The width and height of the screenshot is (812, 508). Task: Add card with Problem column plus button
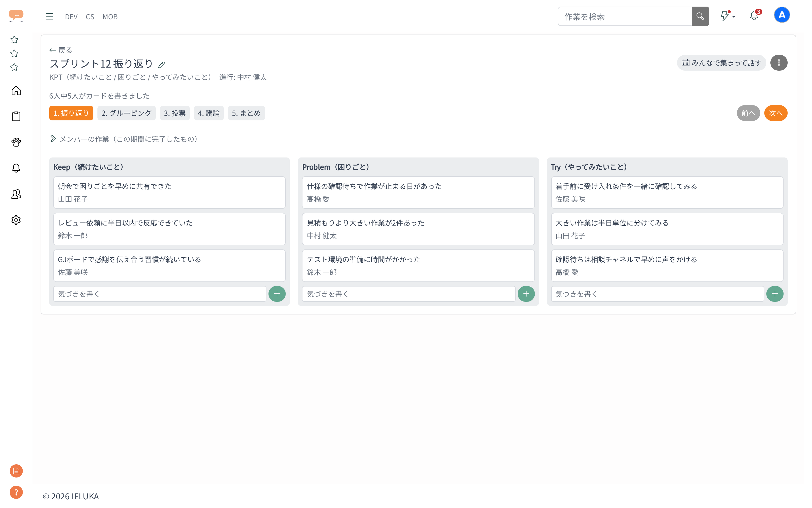pyautogui.click(x=526, y=294)
